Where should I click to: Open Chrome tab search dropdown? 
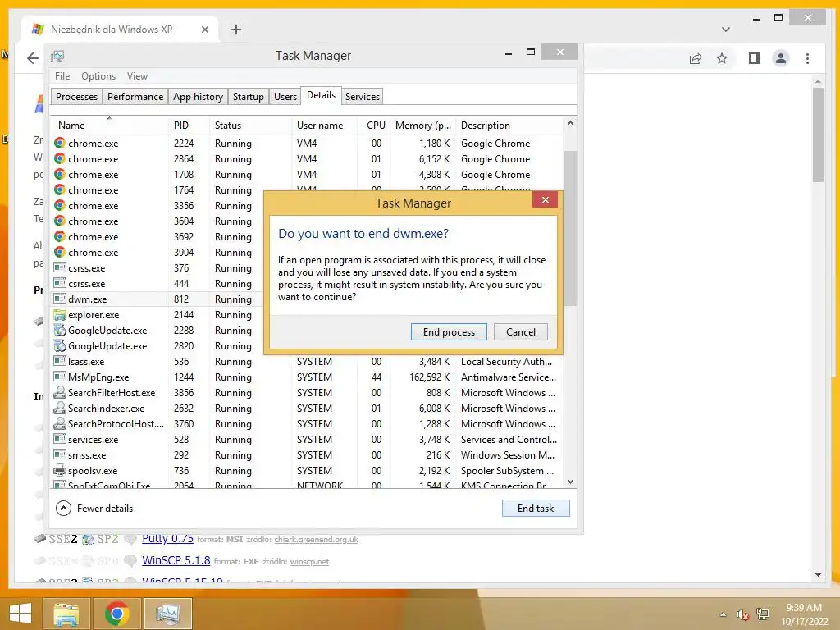coord(726,30)
